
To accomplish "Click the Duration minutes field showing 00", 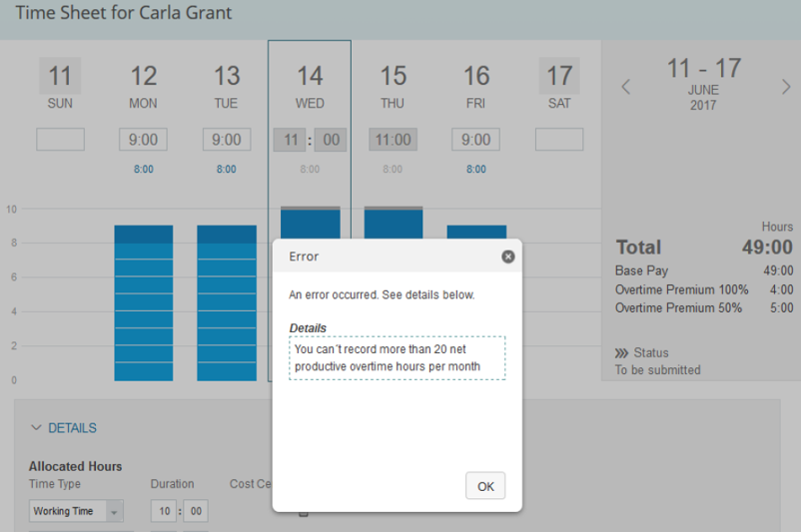I will point(195,511).
